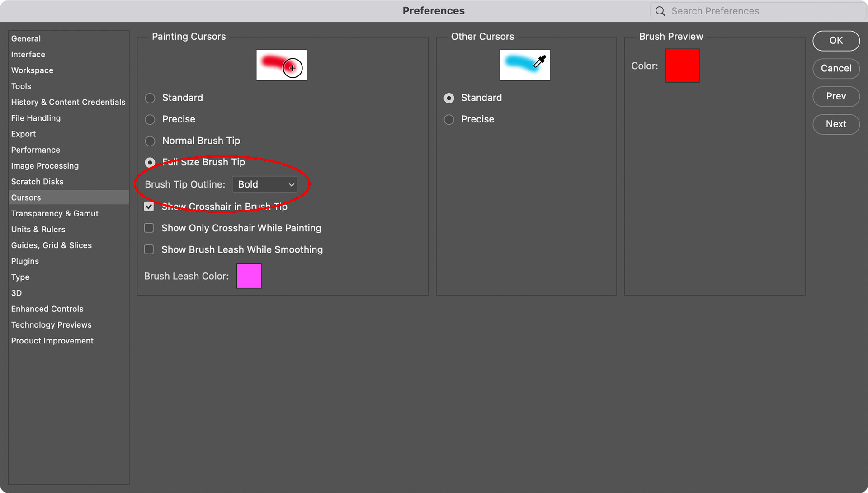Select Normal Brush Tip radio option
Viewport: 868px width, 493px height.
tap(150, 141)
